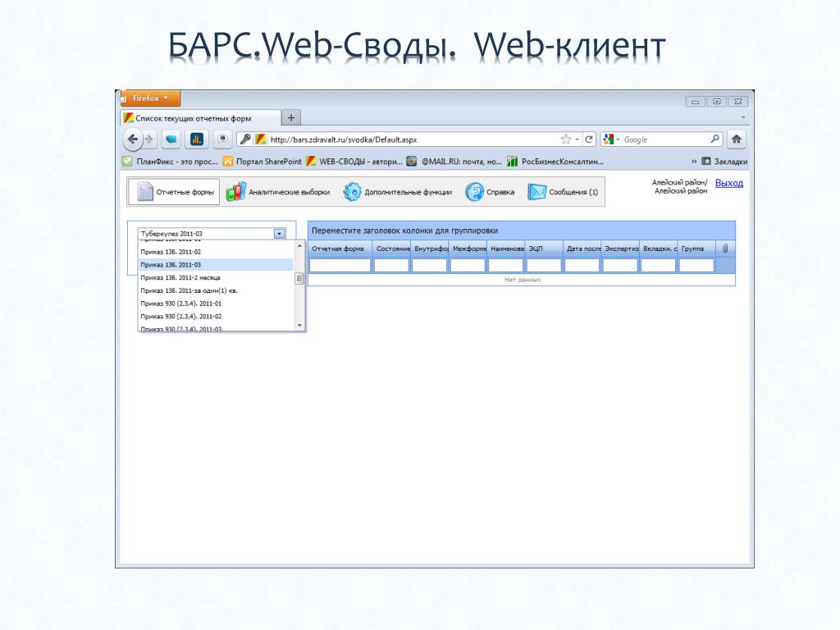Open Сообщения (1) messages

coord(563,192)
